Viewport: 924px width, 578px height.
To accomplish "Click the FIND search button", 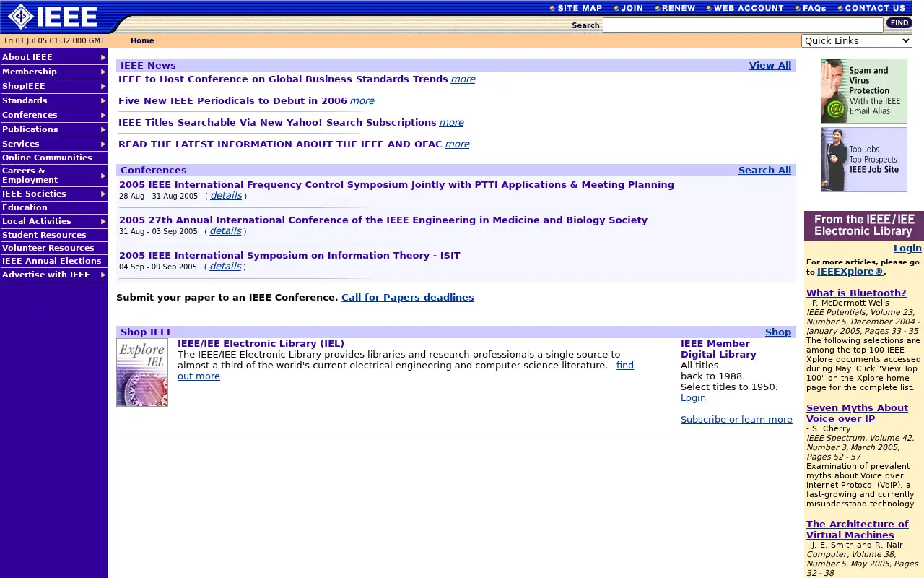I will [899, 24].
